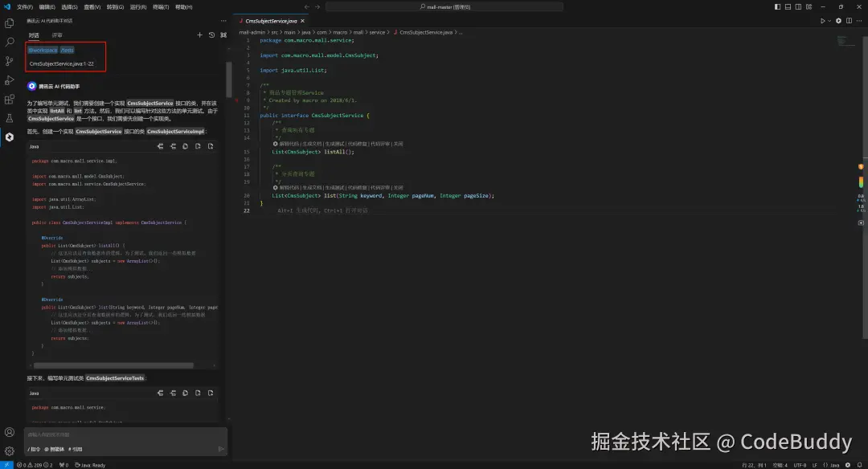Copy code from the first Java code block

click(x=185, y=146)
